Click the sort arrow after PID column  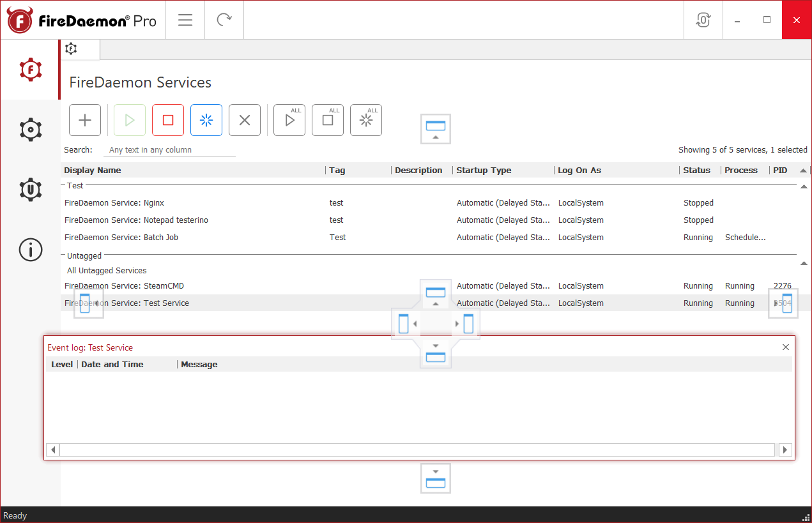coord(803,171)
